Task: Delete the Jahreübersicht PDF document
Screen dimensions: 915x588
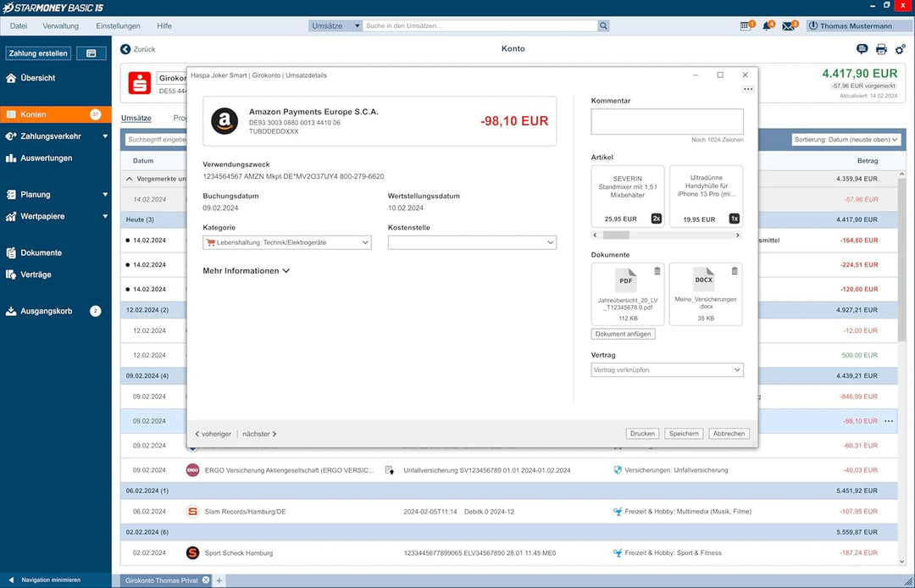Action: [657, 270]
